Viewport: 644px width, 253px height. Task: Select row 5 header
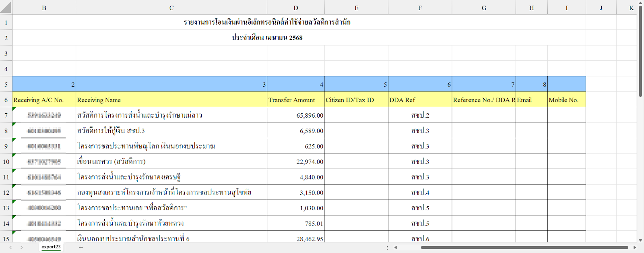(6, 84)
